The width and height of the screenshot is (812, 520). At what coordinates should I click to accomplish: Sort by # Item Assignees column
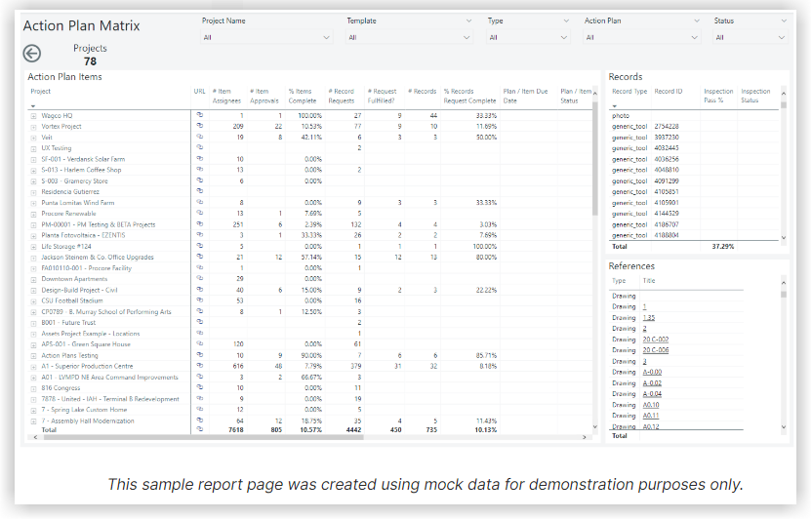[226, 96]
